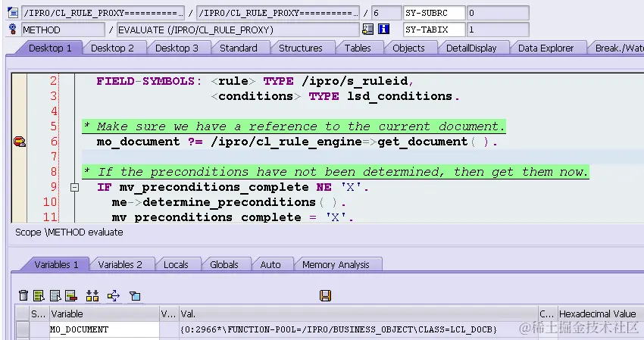
Task: Switch to the Desktop 1 tab
Action: [50, 48]
